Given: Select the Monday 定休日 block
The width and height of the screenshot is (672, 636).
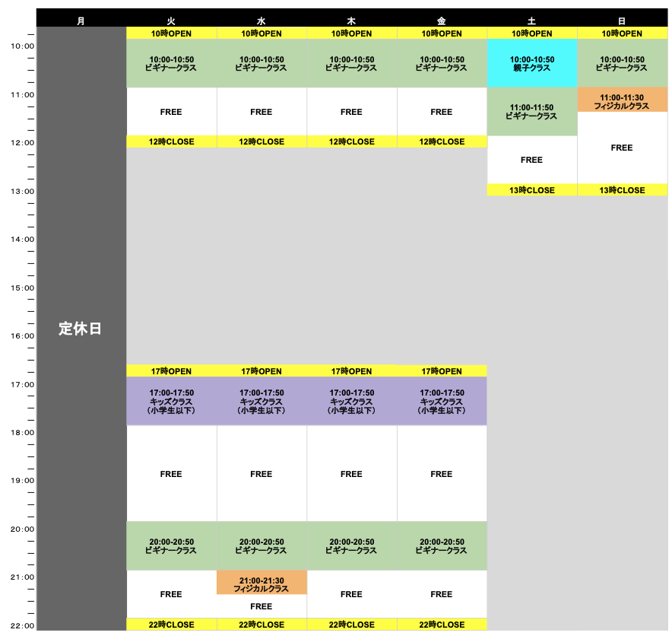Looking at the screenshot, I should pyautogui.click(x=81, y=329).
